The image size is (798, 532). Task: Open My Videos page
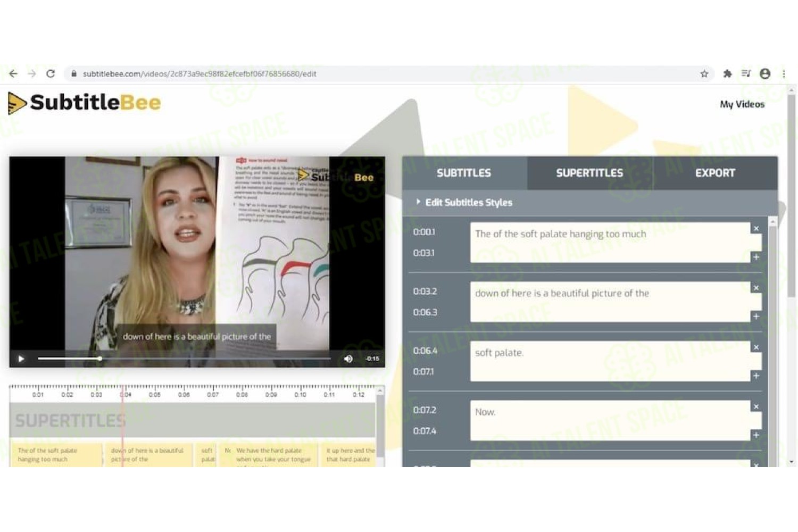pos(742,104)
